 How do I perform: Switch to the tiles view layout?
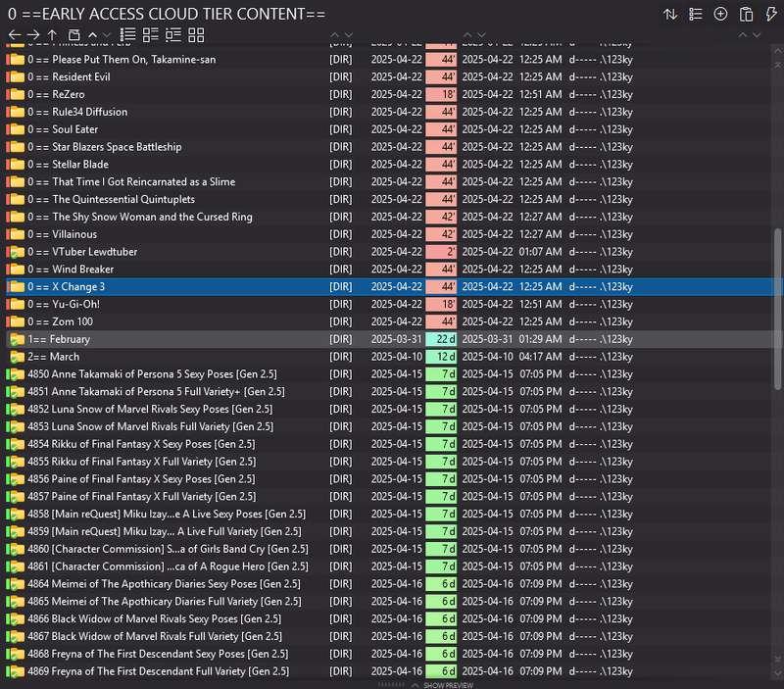[151, 34]
